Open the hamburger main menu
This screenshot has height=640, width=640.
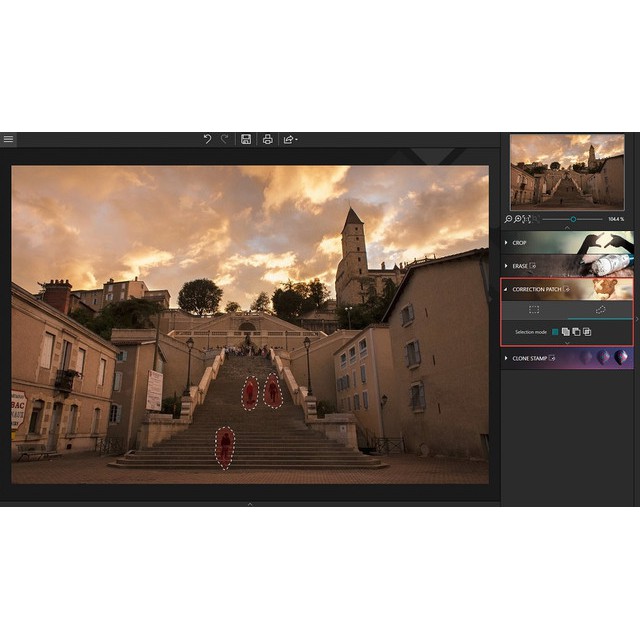pyautogui.click(x=8, y=139)
